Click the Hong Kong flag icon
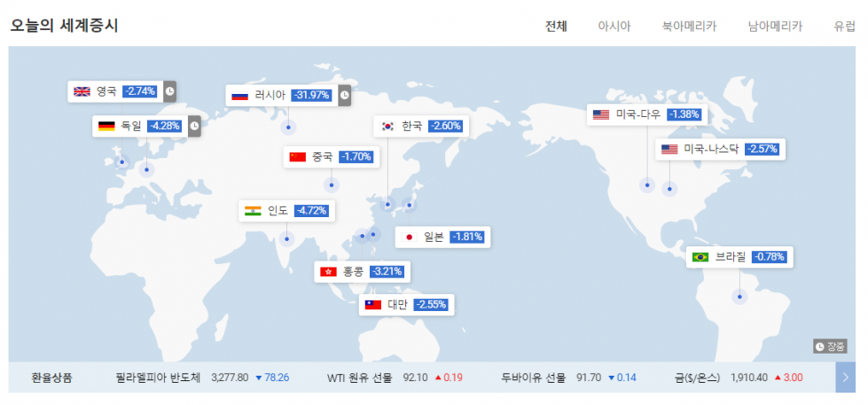 [x=328, y=272]
